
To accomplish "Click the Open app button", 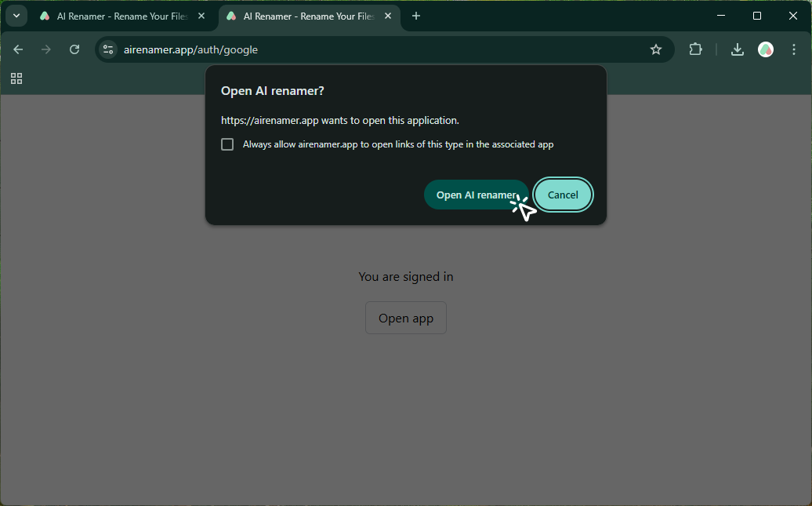I will point(405,318).
